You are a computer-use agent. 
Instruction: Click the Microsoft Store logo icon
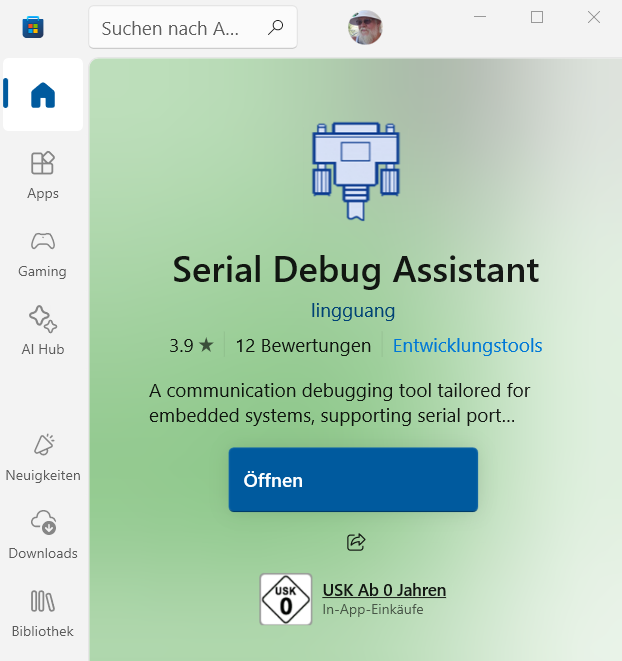click(x=33, y=27)
